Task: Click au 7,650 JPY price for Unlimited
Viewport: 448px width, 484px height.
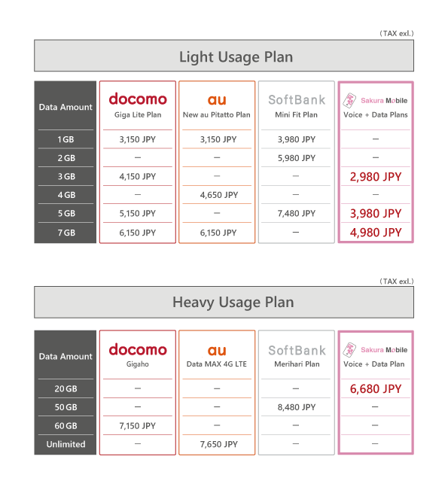Action: point(218,445)
